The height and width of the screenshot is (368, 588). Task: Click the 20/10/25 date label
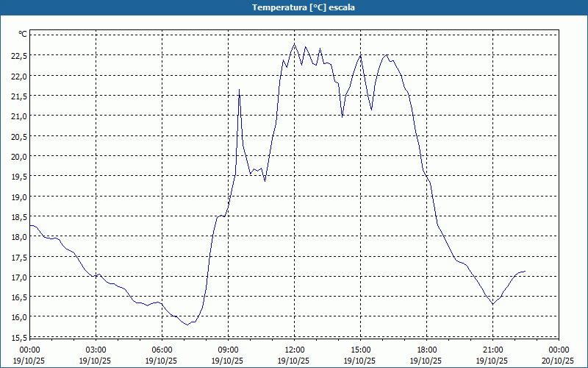[558, 361]
